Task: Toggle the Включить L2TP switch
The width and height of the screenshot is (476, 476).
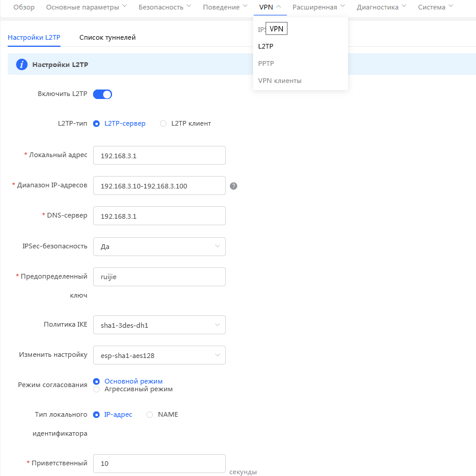Action: pyautogui.click(x=103, y=94)
